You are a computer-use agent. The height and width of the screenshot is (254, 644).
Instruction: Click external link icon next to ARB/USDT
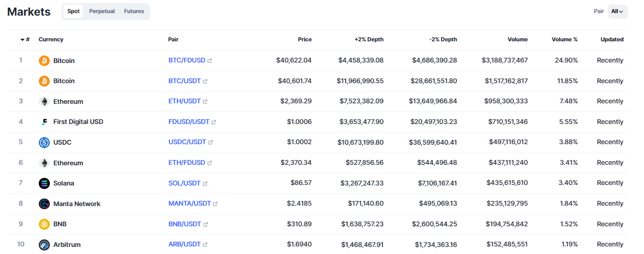pyautogui.click(x=205, y=245)
